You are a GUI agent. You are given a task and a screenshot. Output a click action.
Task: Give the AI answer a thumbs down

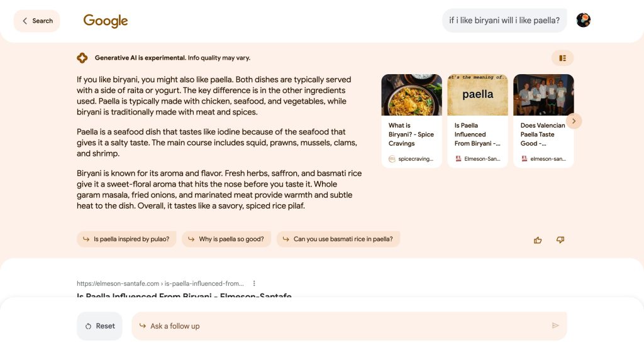[560, 240]
